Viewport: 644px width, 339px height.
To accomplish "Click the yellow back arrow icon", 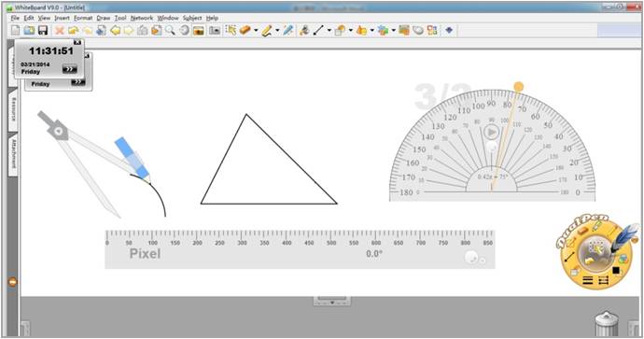I will [x=116, y=31].
